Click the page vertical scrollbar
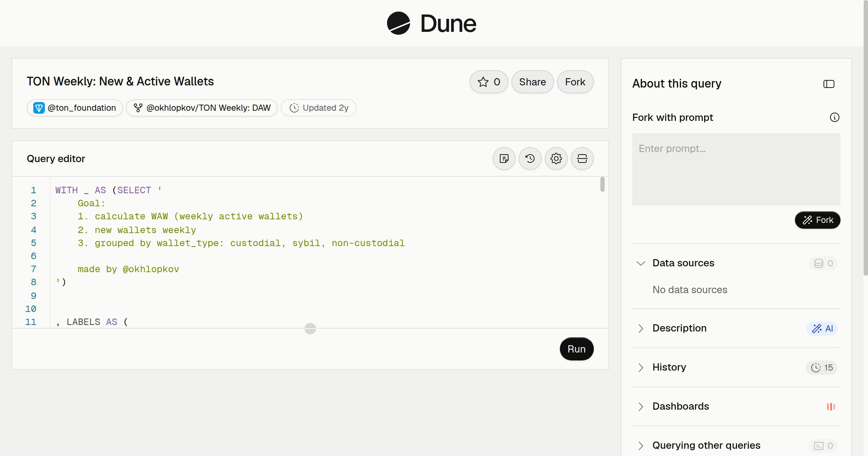Screen dimensions: 868x456 [865, 138]
